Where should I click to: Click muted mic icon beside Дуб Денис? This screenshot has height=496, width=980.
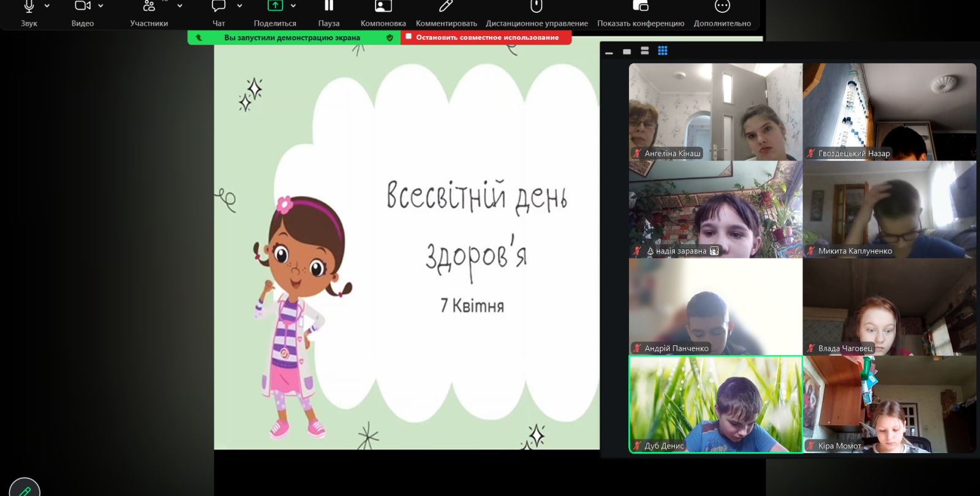638,446
